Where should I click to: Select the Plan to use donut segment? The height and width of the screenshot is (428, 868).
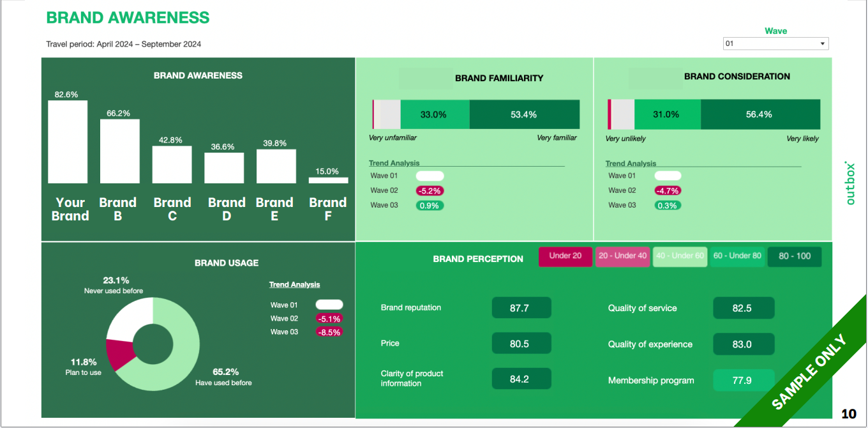click(119, 353)
